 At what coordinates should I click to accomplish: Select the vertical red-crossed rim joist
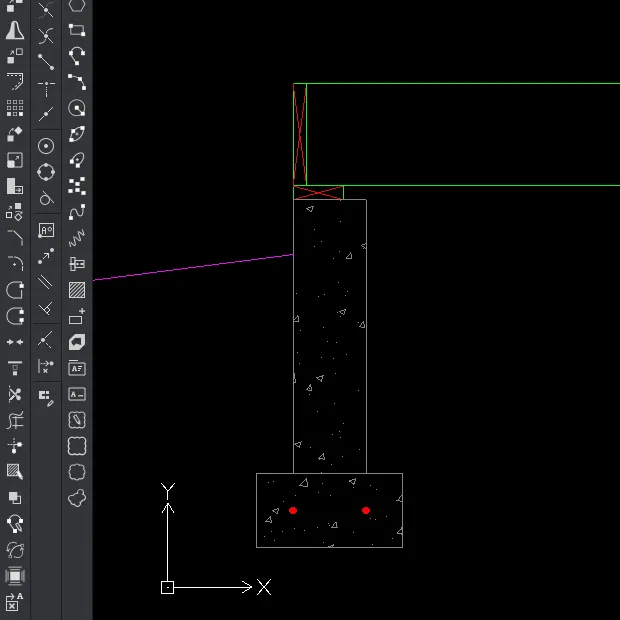point(300,134)
